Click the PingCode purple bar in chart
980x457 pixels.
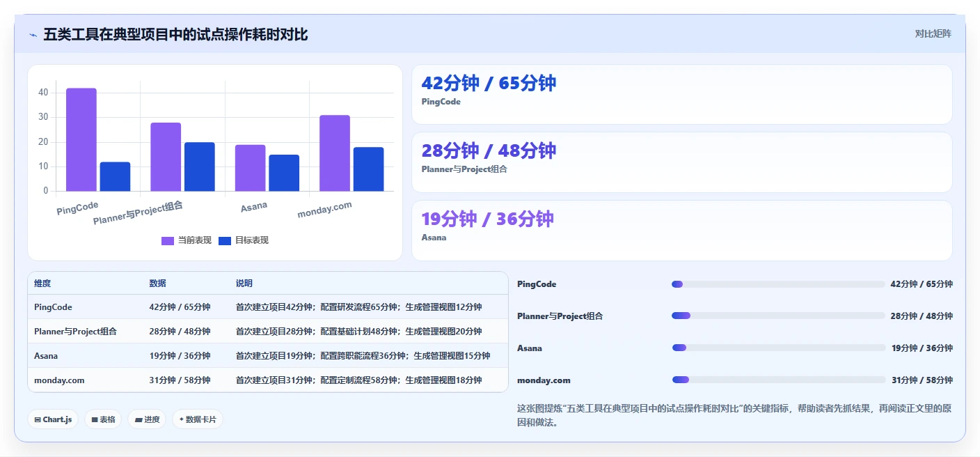click(x=81, y=139)
